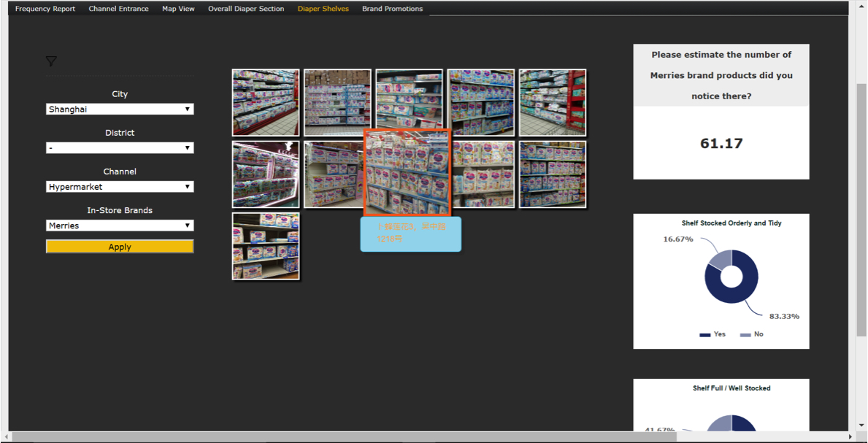Click the horizontal scrollbar thumb at the bottom

coord(345,437)
